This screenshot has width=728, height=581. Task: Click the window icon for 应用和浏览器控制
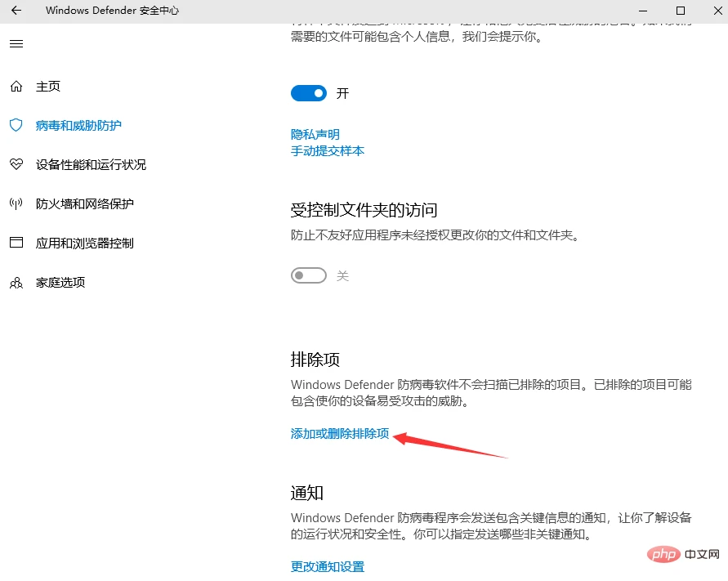point(16,243)
